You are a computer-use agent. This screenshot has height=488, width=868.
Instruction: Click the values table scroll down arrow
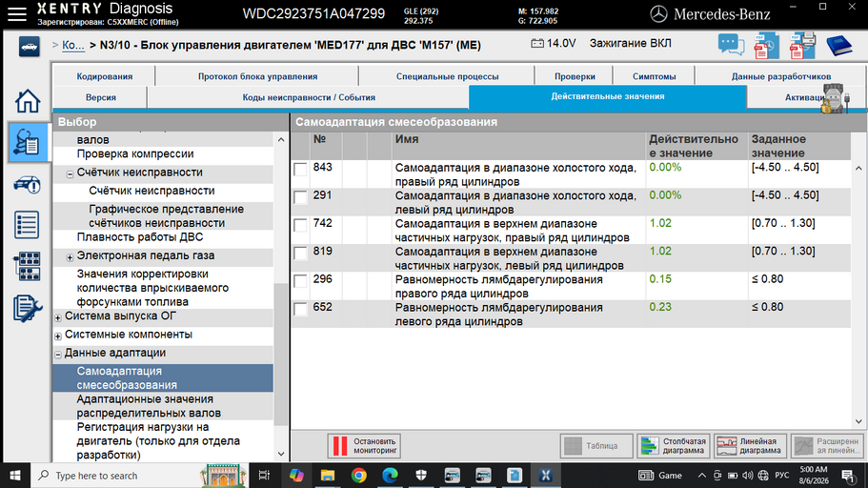click(x=858, y=421)
